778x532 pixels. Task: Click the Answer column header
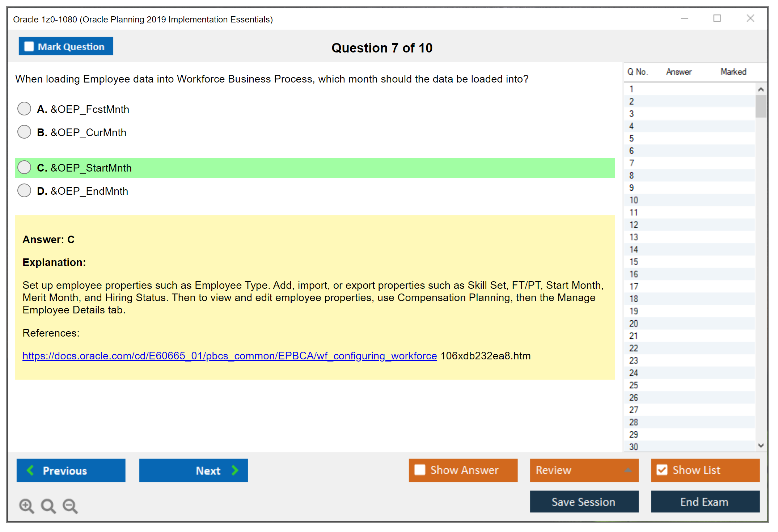[678, 71]
